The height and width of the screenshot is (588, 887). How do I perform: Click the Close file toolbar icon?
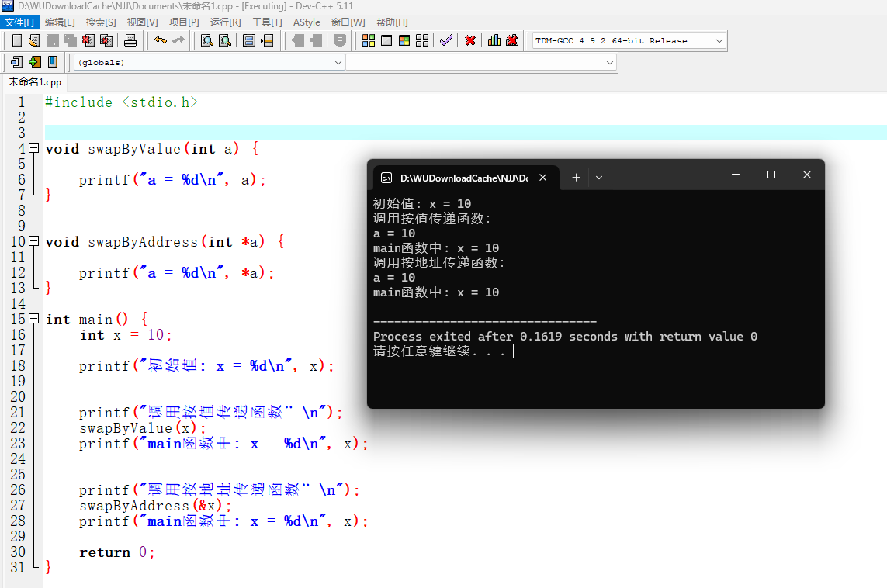pyautogui.click(x=88, y=40)
